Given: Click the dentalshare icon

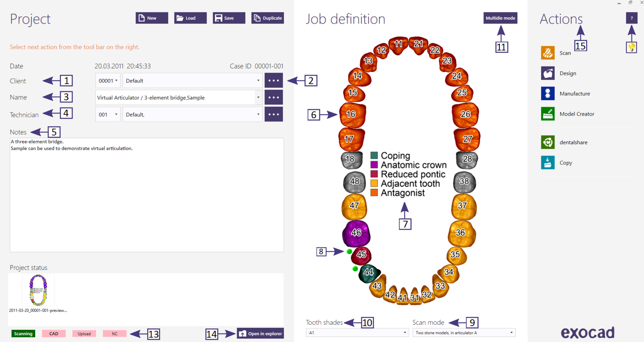Looking at the screenshot, I should coord(548,142).
